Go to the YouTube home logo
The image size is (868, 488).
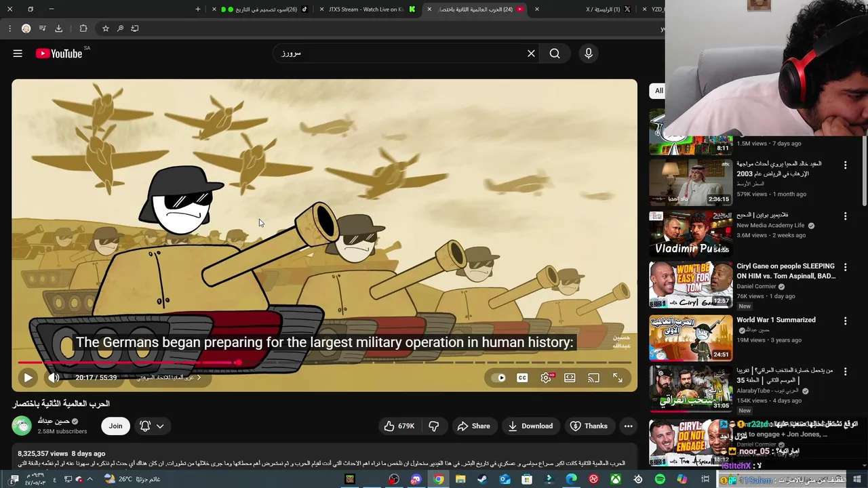(x=59, y=54)
